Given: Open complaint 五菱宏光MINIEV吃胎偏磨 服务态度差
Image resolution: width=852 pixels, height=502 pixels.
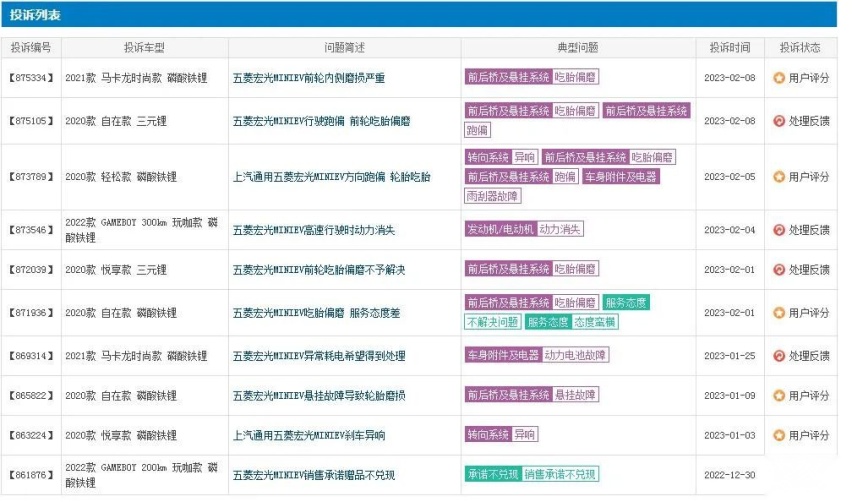Looking at the screenshot, I should coord(316,313).
